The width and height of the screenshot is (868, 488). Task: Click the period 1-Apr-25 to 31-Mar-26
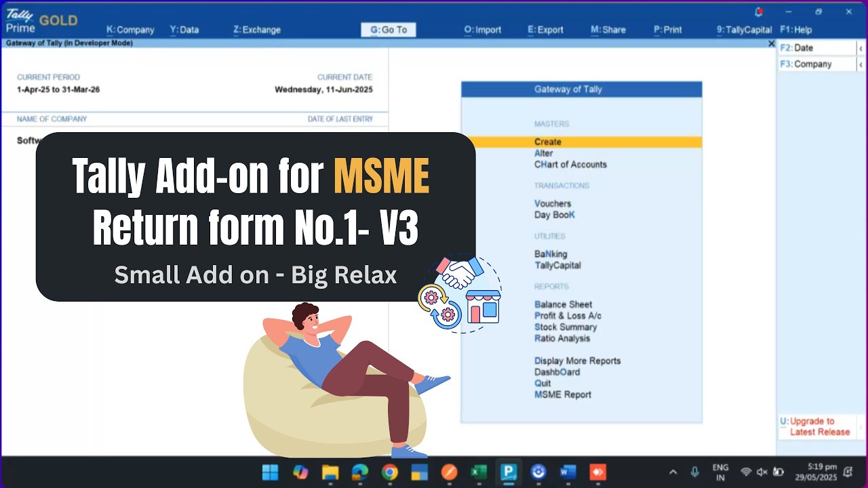tap(58, 89)
